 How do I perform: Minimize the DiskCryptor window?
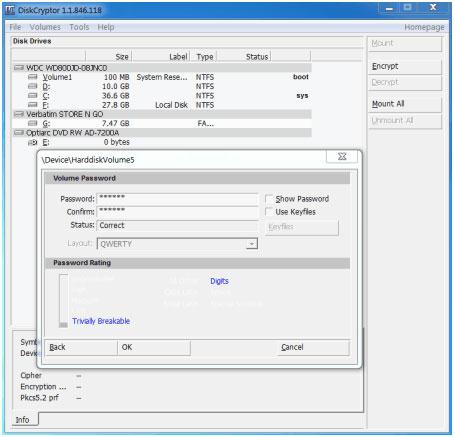(x=389, y=8)
